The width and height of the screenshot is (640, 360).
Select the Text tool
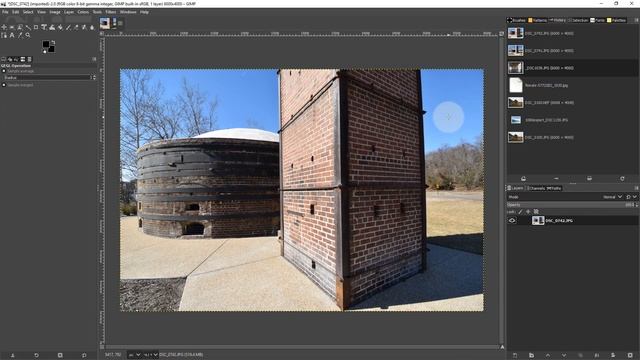click(x=12, y=35)
